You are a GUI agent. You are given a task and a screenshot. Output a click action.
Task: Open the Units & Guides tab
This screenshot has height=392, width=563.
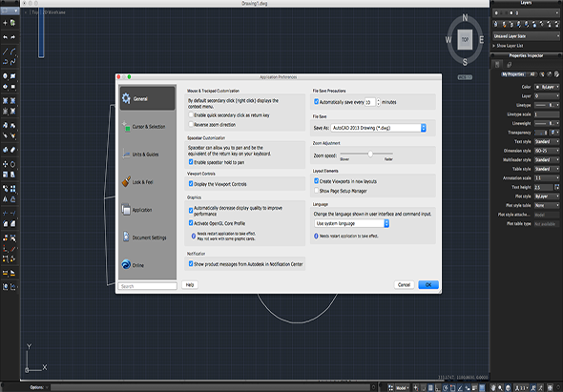pos(148,155)
